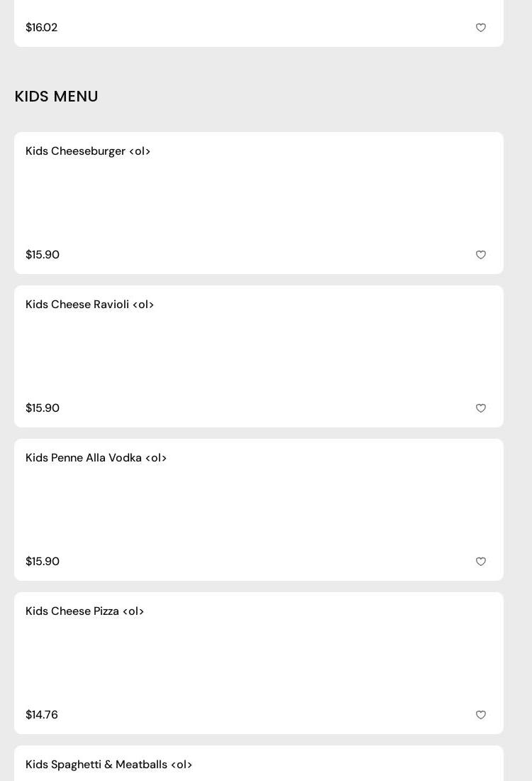Click the $15.90 price of Kids Cheeseburger

(x=43, y=255)
